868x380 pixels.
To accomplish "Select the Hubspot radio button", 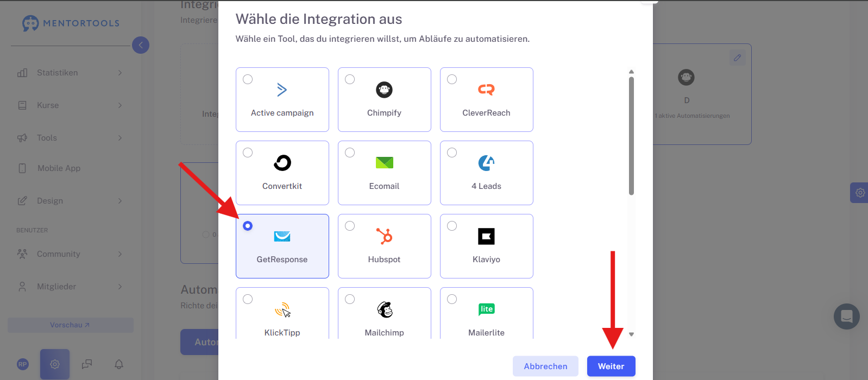I will [x=350, y=226].
